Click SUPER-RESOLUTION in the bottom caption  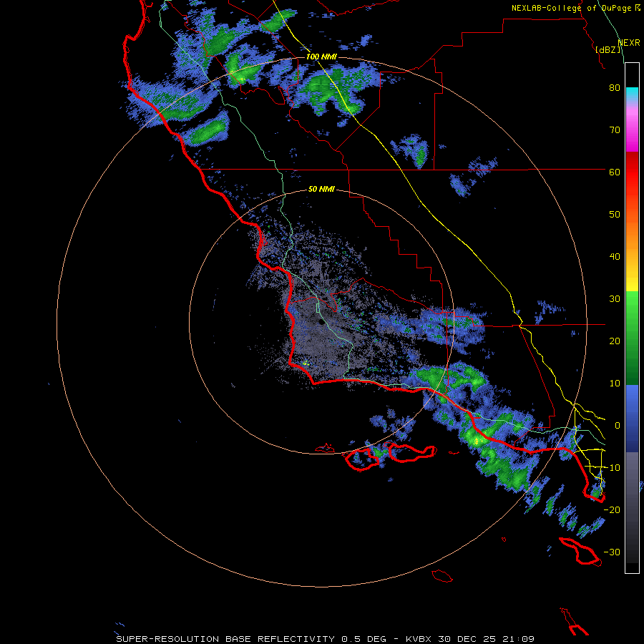coord(167,639)
